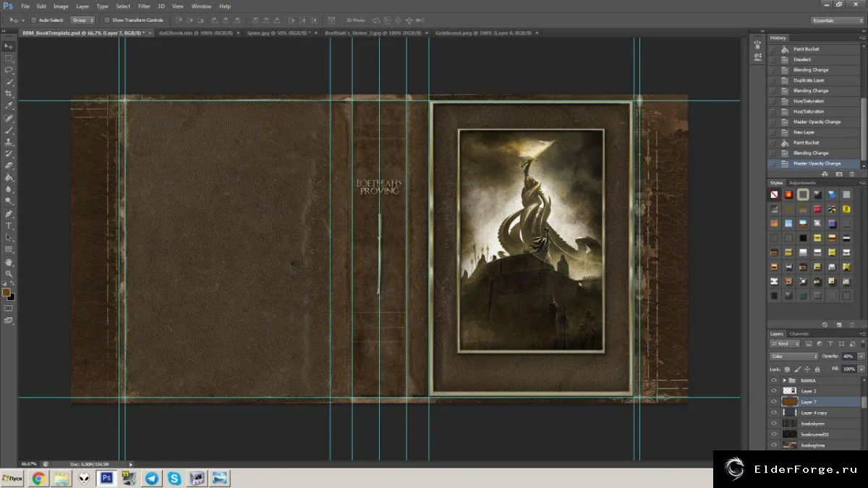868x488 pixels.
Task: Select the Eyedropper tool
Action: pos(9,106)
